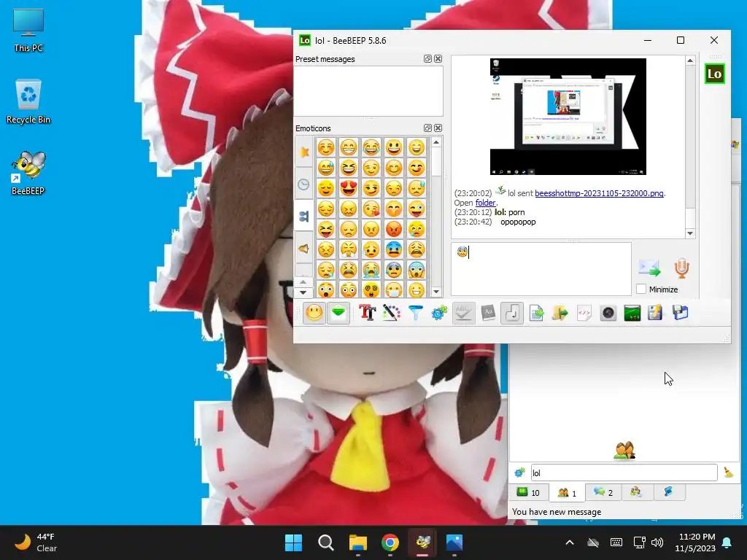The width and height of the screenshot is (747, 560).
Task: Insert the kissing heart emoticon
Action: pyautogui.click(x=371, y=209)
